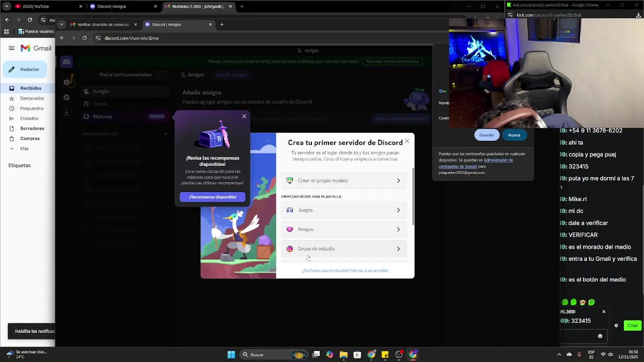Image resolution: width=644 pixels, height=362 pixels.
Task: Open Copilot from taskbar
Action: point(330,354)
